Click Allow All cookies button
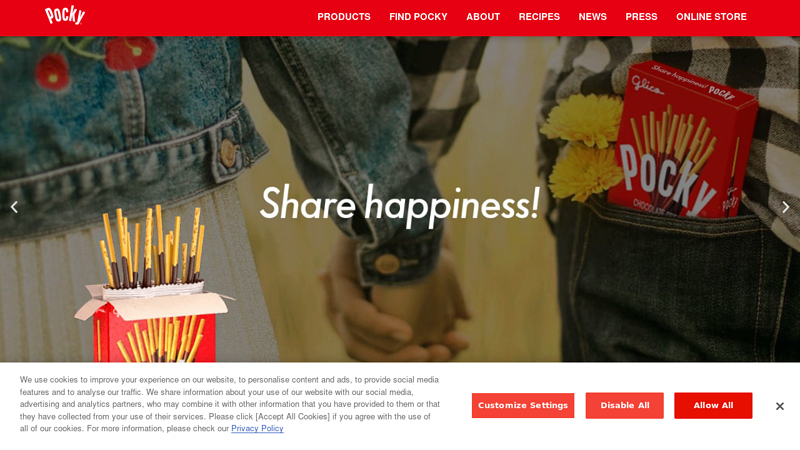Screen dimensions: 800x450 [x=713, y=406]
